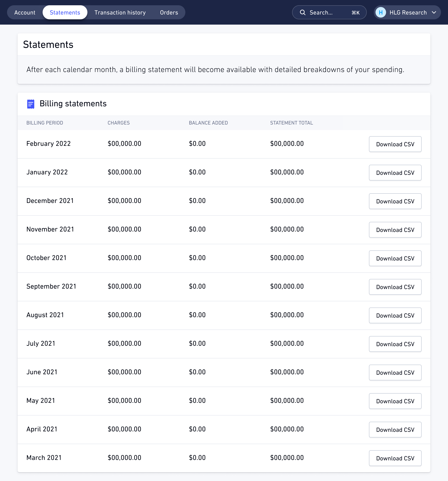Download CSV for August 2021
Image resolution: width=448 pixels, height=481 pixels.
coord(395,315)
